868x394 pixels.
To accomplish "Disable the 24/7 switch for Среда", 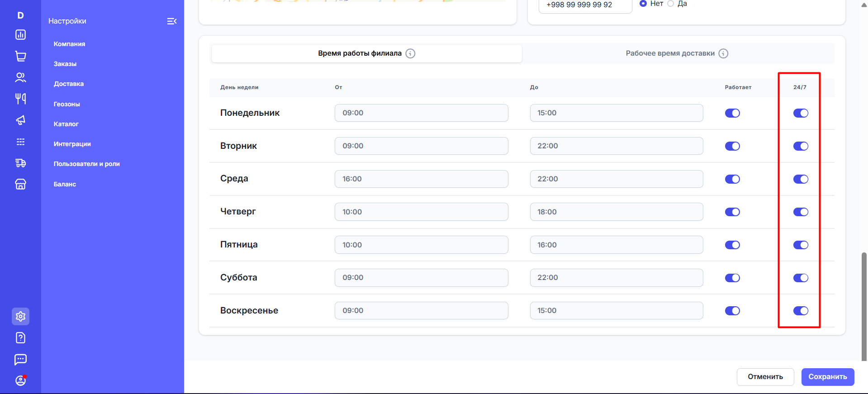I will [800, 179].
